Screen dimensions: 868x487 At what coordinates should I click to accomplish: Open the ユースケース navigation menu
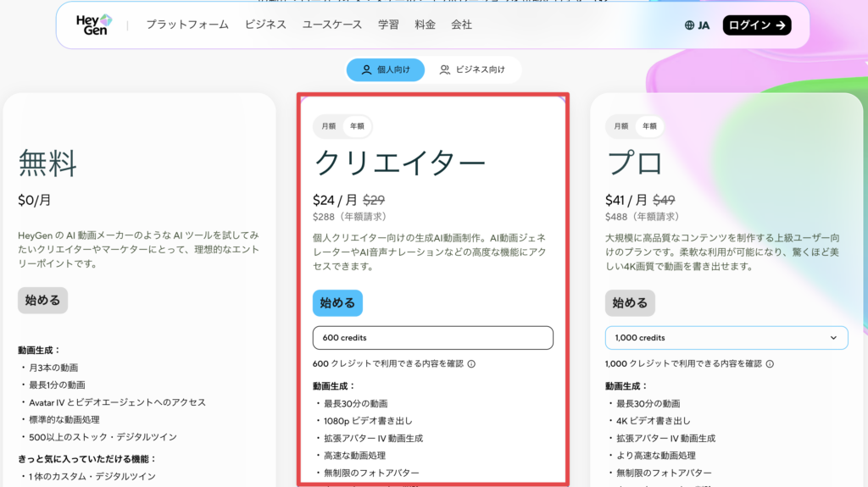click(332, 25)
